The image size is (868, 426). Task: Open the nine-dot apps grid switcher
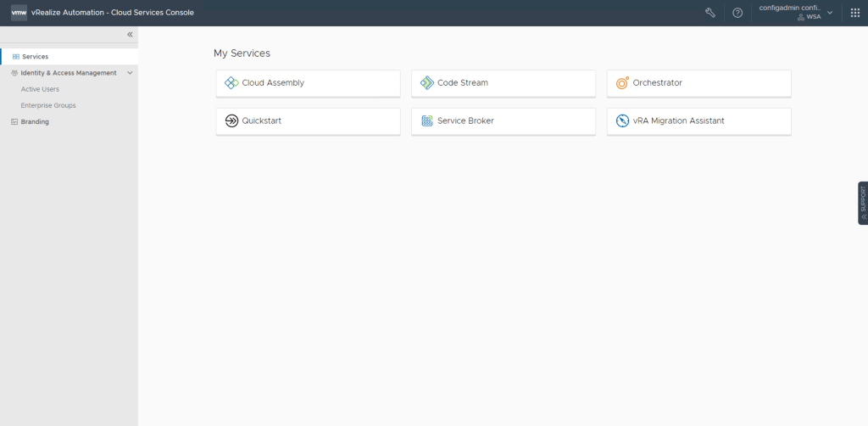pyautogui.click(x=854, y=13)
